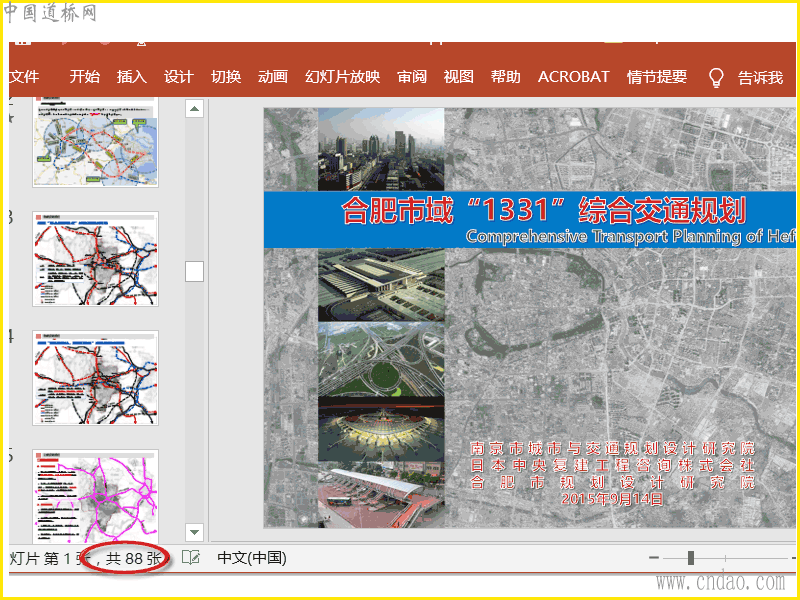Image resolution: width=800 pixels, height=600 pixels.
Task: Open the 审阅 (Review) tab
Action: pyautogui.click(x=412, y=77)
